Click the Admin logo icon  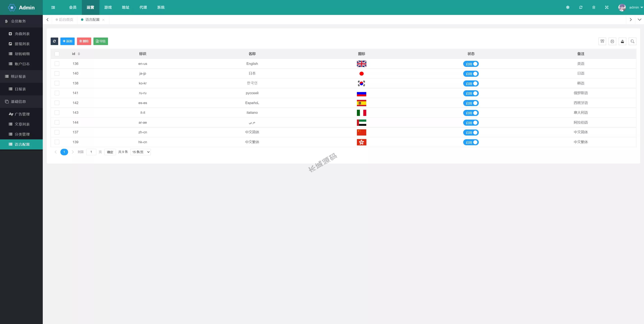click(12, 8)
